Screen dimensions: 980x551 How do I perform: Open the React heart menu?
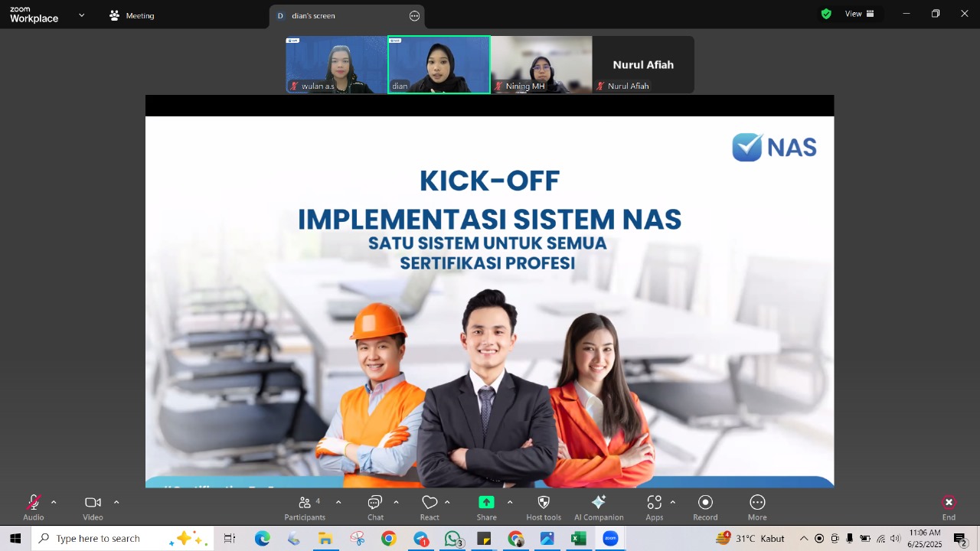point(430,507)
